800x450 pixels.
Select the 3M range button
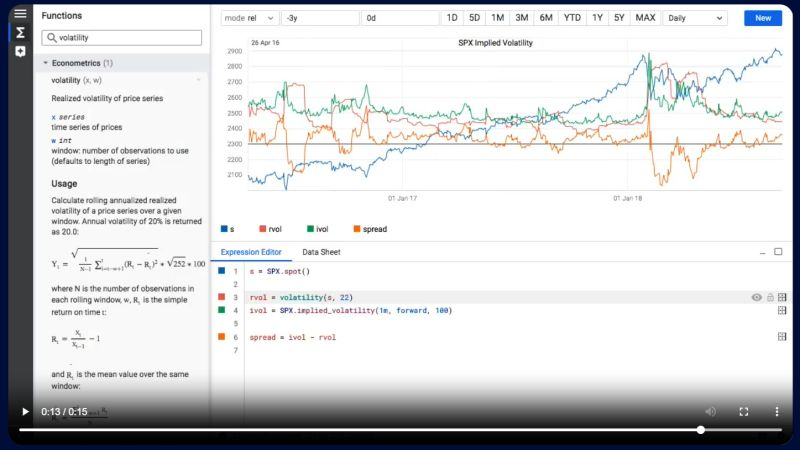(521, 18)
